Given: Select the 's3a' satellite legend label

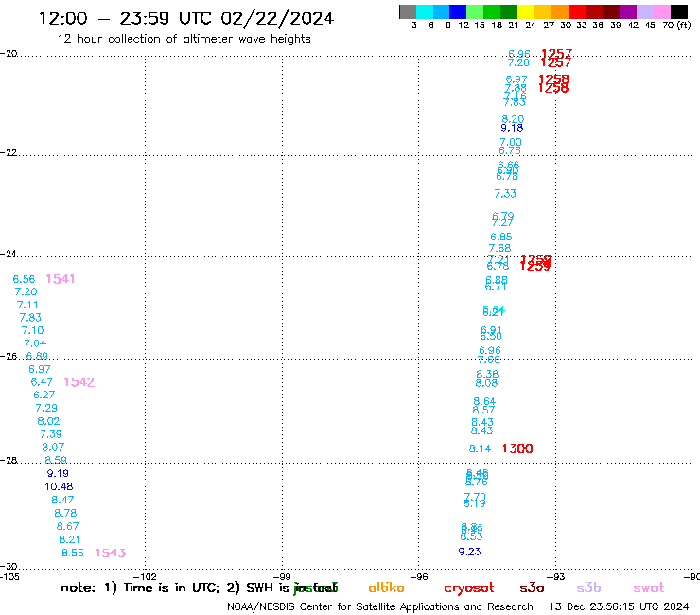Looking at the screenshot, I should point(532,588).
